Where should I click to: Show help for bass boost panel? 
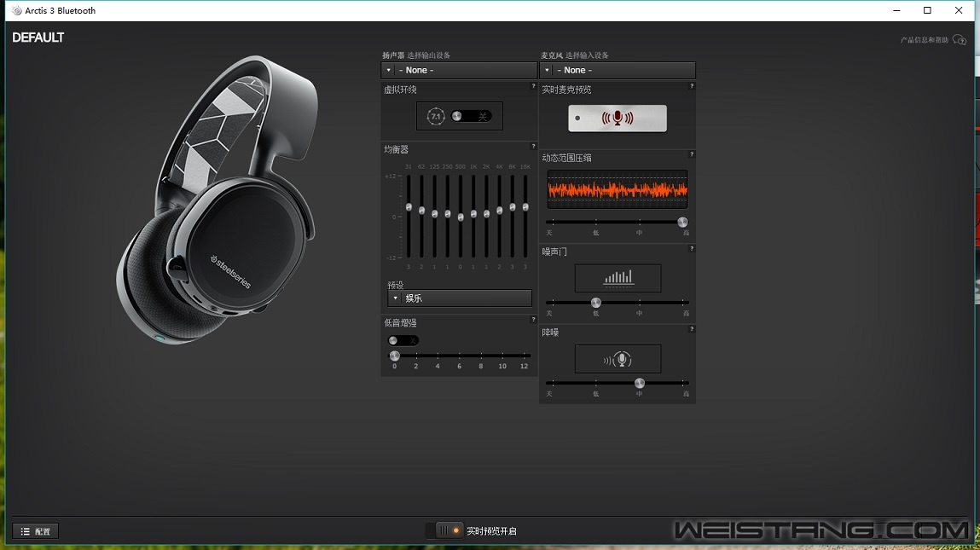533,320
